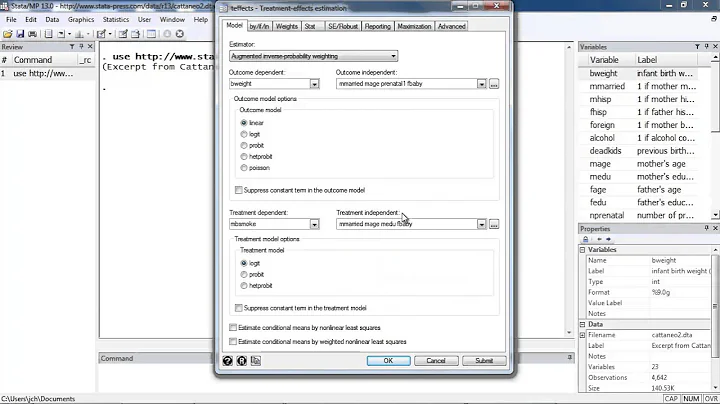720x404 pixels.
Task: Click the copy command to clipboard icon
Action: [256, 361]
